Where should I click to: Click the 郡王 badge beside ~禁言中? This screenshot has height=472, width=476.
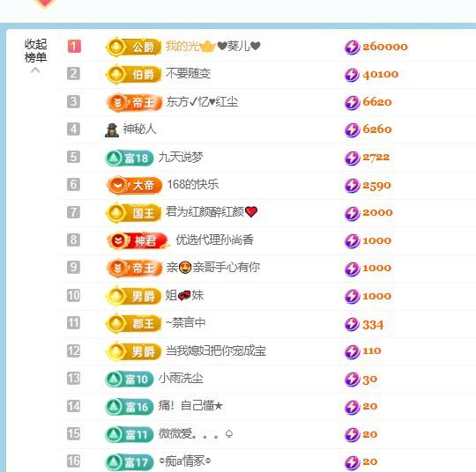(134, 323)
